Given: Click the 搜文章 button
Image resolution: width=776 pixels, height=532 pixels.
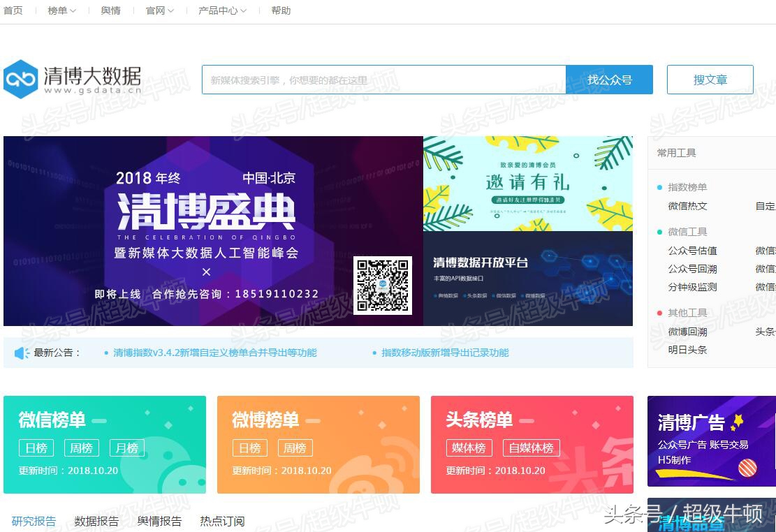Looking at the screenshot, I should pos(710,79).
